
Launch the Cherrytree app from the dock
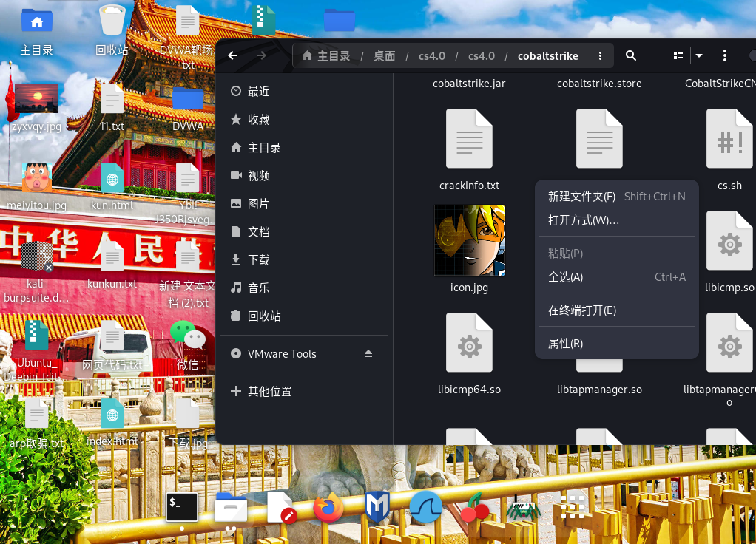[474, 507]
